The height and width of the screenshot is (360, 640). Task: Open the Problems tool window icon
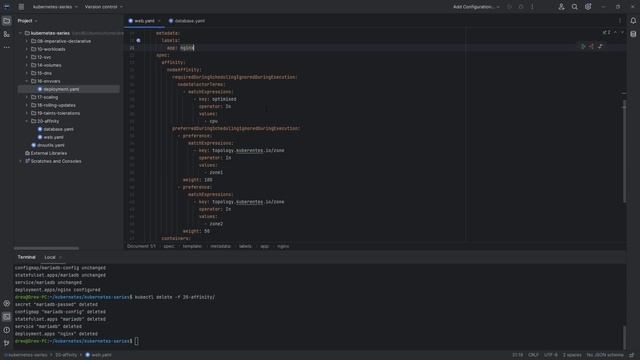click(x=7, y=330)
